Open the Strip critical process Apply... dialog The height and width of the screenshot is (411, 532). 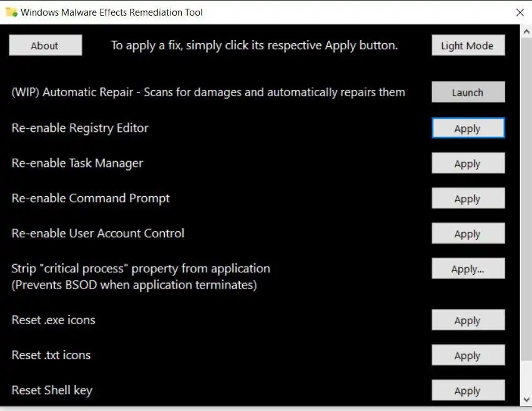click(x=468, y=269)
